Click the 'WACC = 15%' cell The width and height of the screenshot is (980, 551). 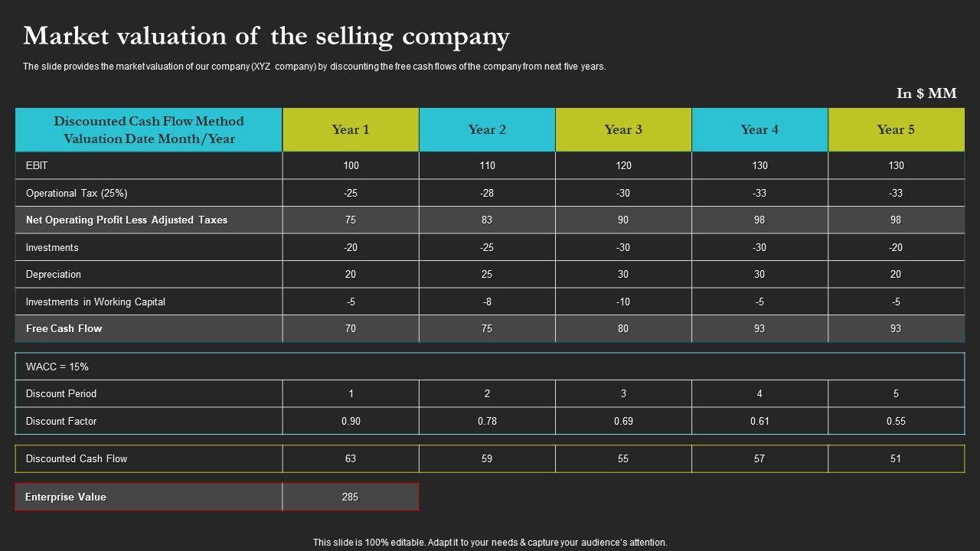coord(57,367)
